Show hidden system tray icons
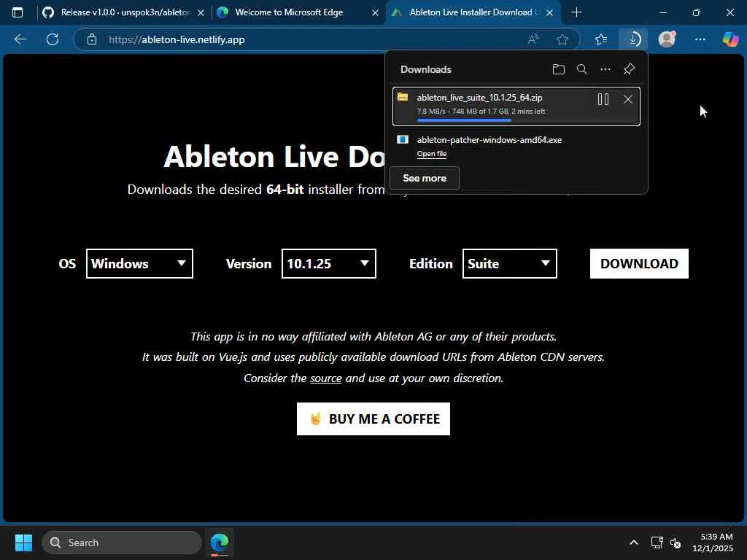This screenshot has height=560, width=747. click(634, 542)
